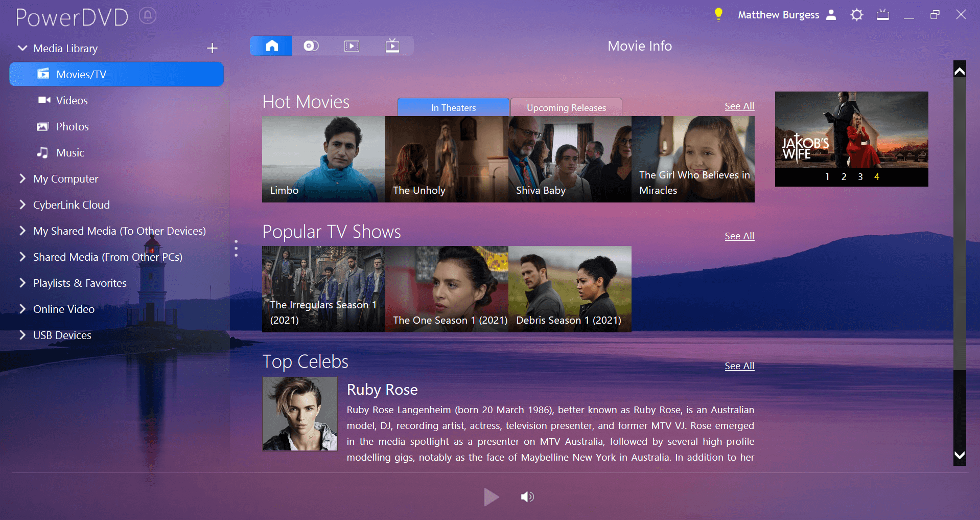This screenshot has height=520, width=980.
Task: Open the user account icon next to Matthew Burgess
Action: (x=831, y=14)
